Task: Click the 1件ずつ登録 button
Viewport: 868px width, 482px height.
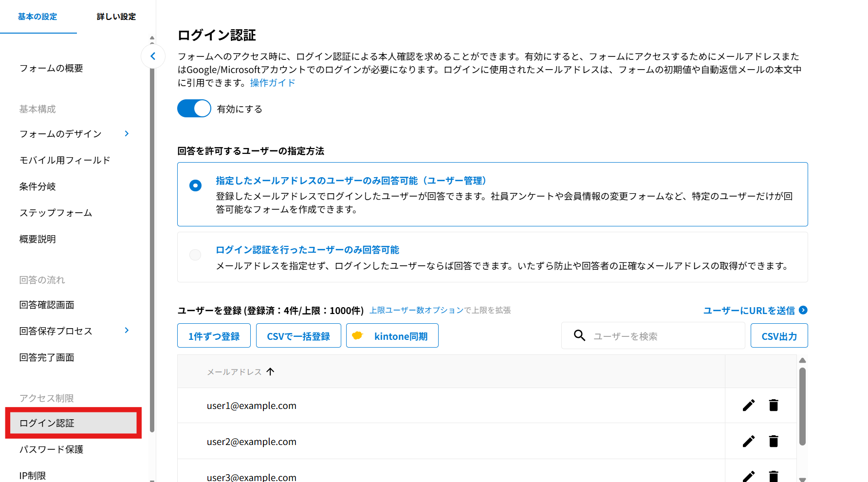Action: click(x=214, y=336)
